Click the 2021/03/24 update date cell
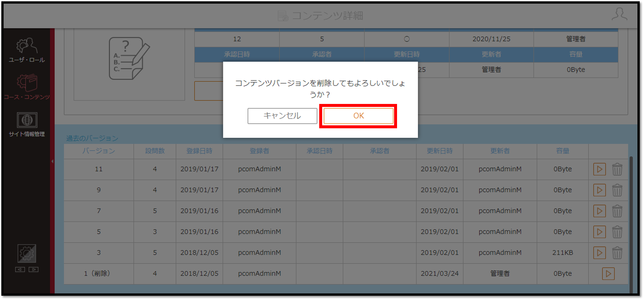Screen dimensions: 644x300 pos(439,274)
